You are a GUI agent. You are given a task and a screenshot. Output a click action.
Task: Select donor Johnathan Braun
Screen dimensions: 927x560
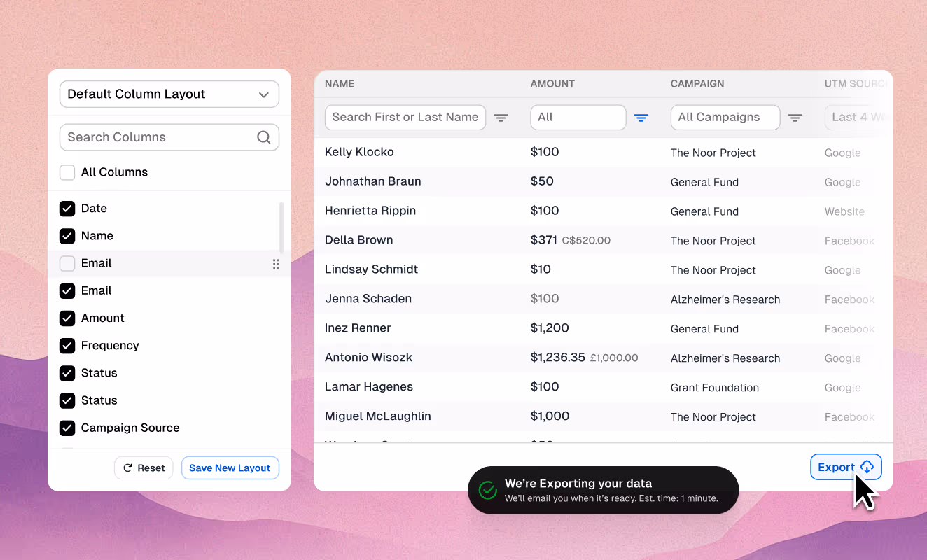(x=373, y=181)
